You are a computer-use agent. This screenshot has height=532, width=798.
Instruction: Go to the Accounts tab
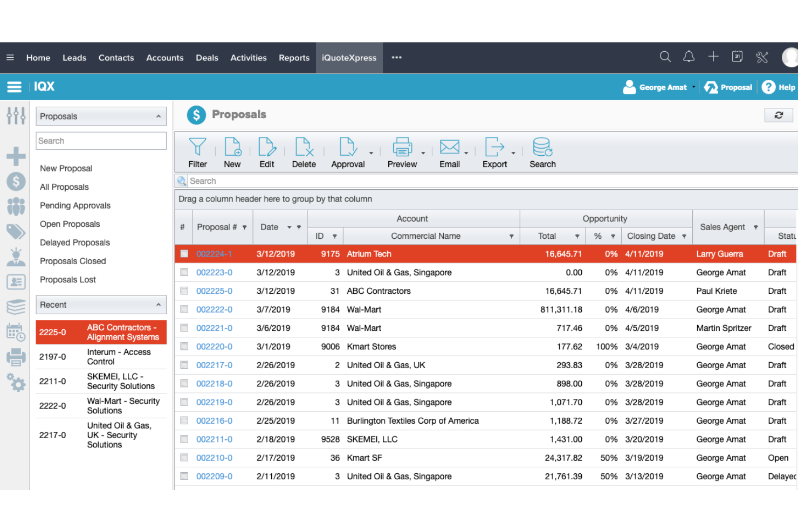point(164,58)
